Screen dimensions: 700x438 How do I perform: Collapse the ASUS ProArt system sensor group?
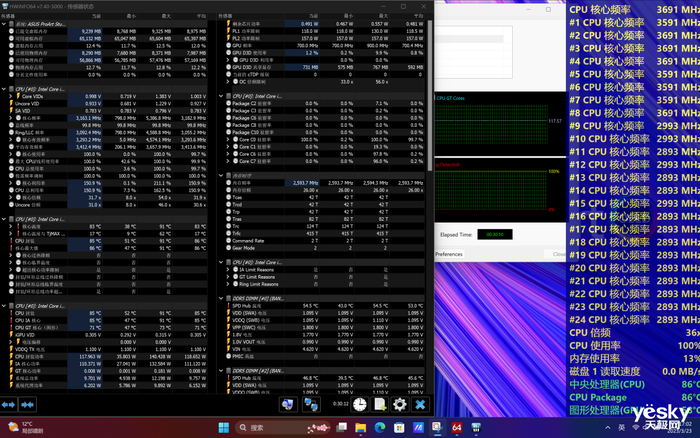click(x=4, y=24)
